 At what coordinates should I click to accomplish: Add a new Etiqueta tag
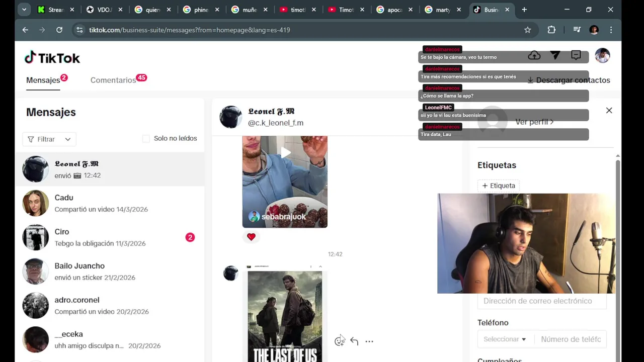pyautogui.click(x=499, y=186)
